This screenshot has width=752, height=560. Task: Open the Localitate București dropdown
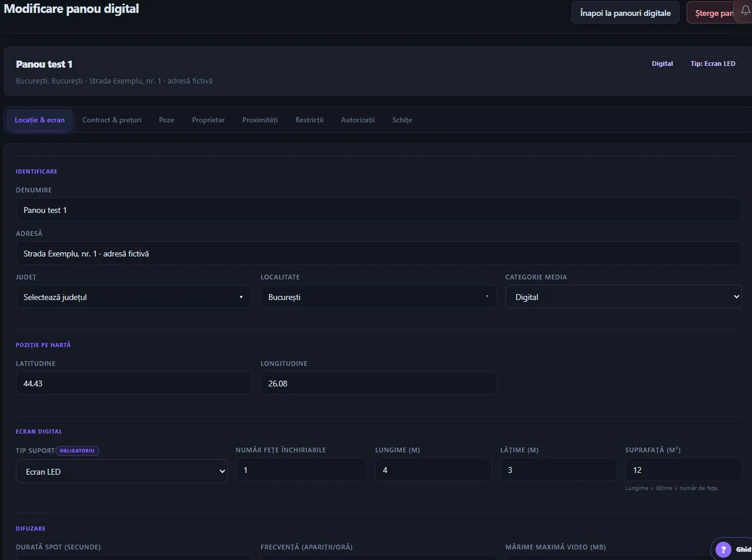coord(378,296)
